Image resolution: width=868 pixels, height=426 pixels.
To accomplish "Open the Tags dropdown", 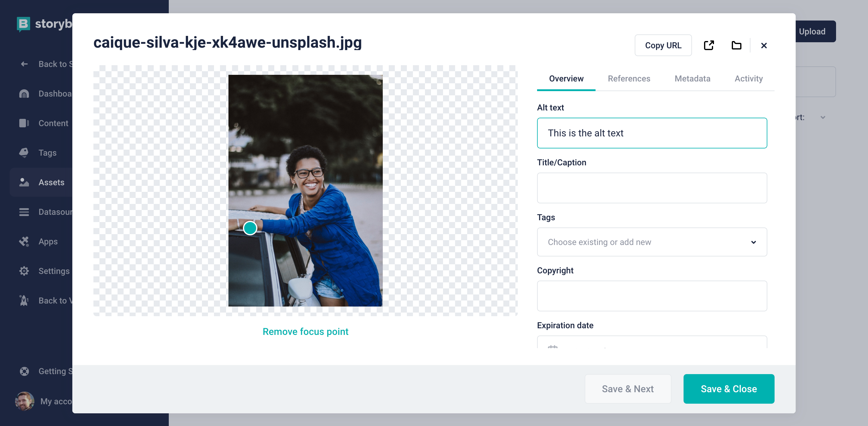I will point(652,242).
